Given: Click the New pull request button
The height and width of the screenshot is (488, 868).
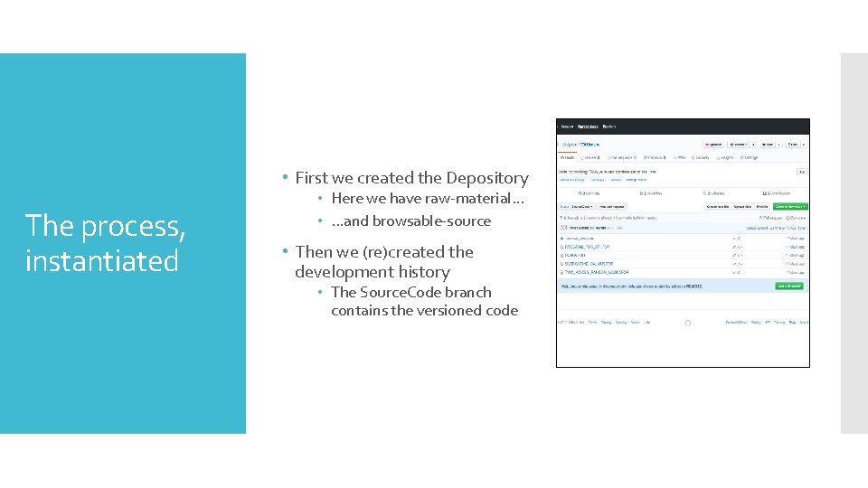Looking at the screenshot, I should [x=612, y=207].
